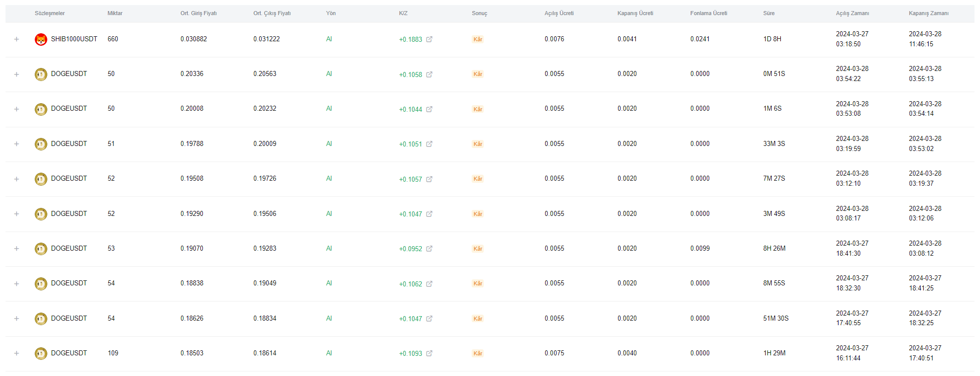Click the DOGE coin icon in the 0.18626 entry row
This screenshot has height=376, width=980.
(x=41, y=319)
